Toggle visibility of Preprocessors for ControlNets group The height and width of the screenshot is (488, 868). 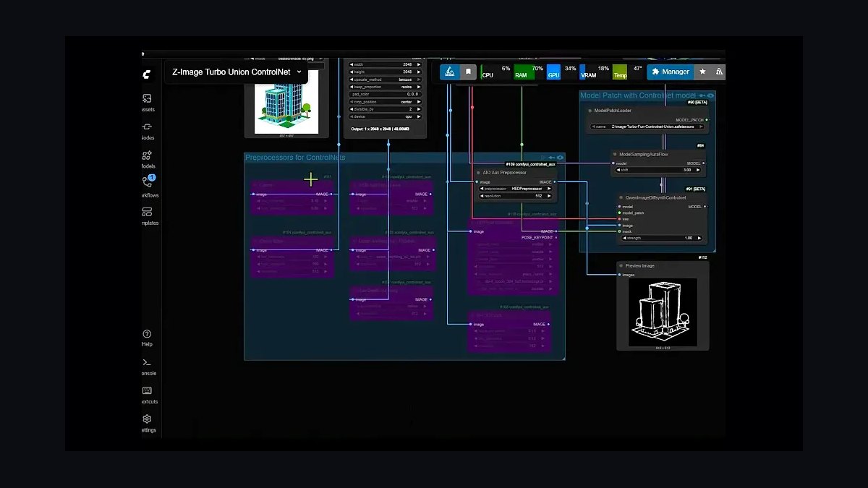click(560, 158)
